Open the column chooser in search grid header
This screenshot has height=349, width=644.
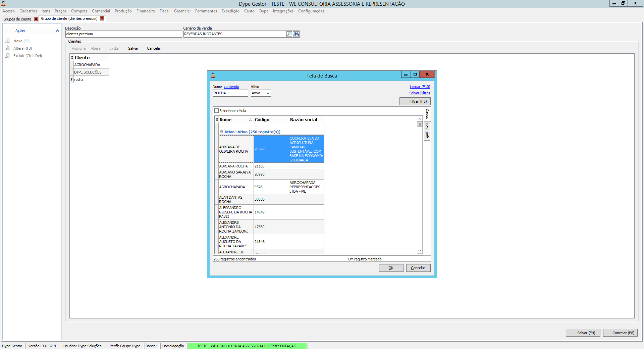tap(217, 119)
